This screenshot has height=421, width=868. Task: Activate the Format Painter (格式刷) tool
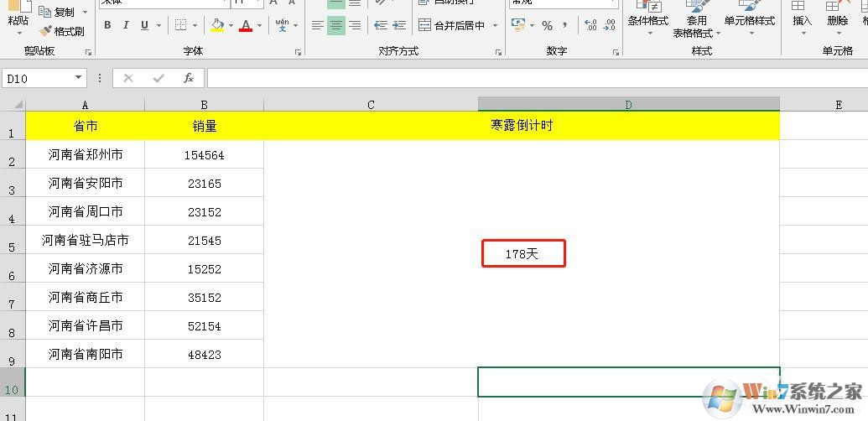[x=62, y=31]
